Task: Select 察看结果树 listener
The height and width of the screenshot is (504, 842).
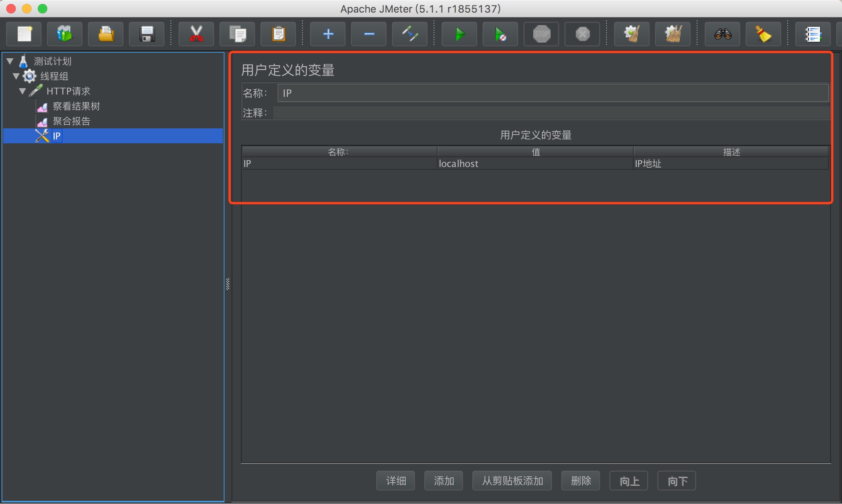Action: click(x=76, y=106)
